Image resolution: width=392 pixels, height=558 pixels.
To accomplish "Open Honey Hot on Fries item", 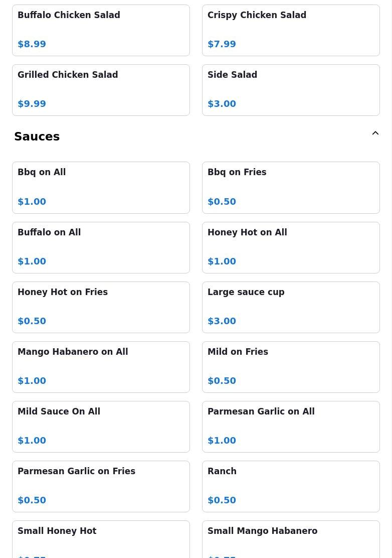I will click(x=101, y=308).
